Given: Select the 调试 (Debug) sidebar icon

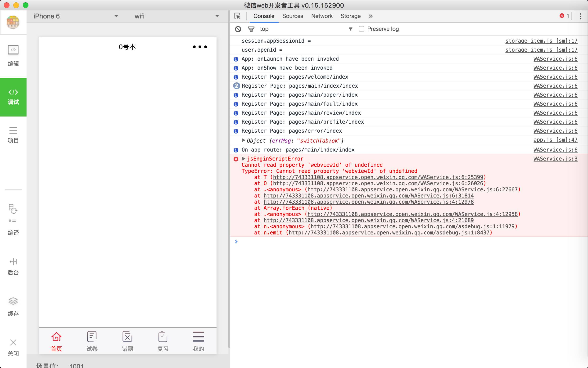Looking at the screenshot, I should tap(13, 97).
